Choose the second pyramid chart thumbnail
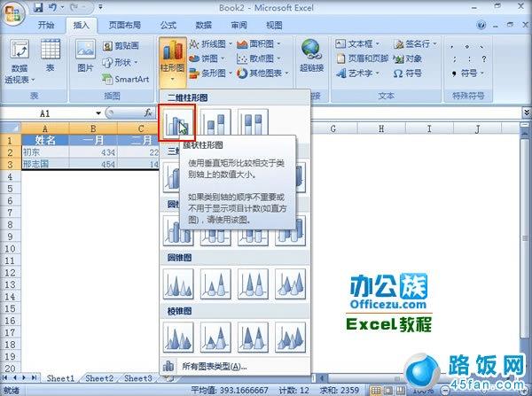 pos(215,337)
